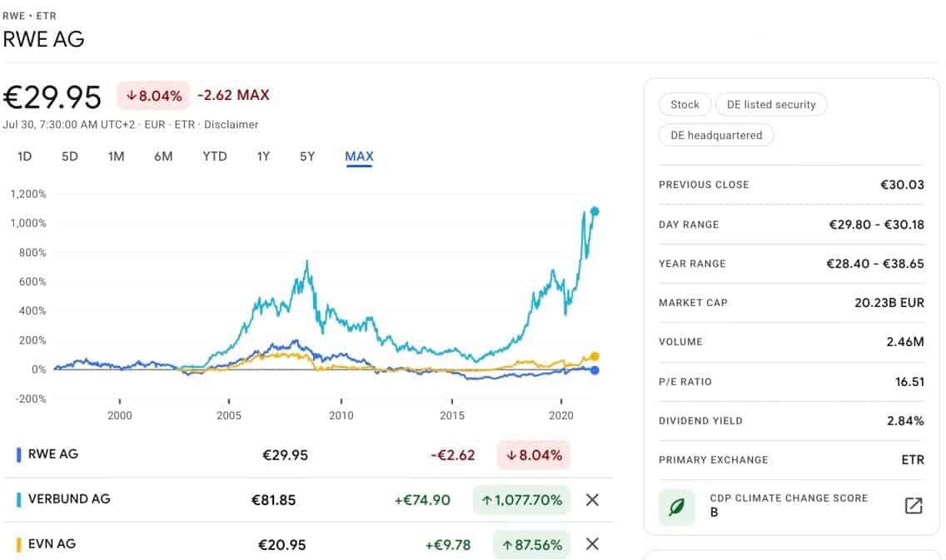Screen dimensions: 946x560
Task: Click the Stock tag chip
Action: coord(685,104)
